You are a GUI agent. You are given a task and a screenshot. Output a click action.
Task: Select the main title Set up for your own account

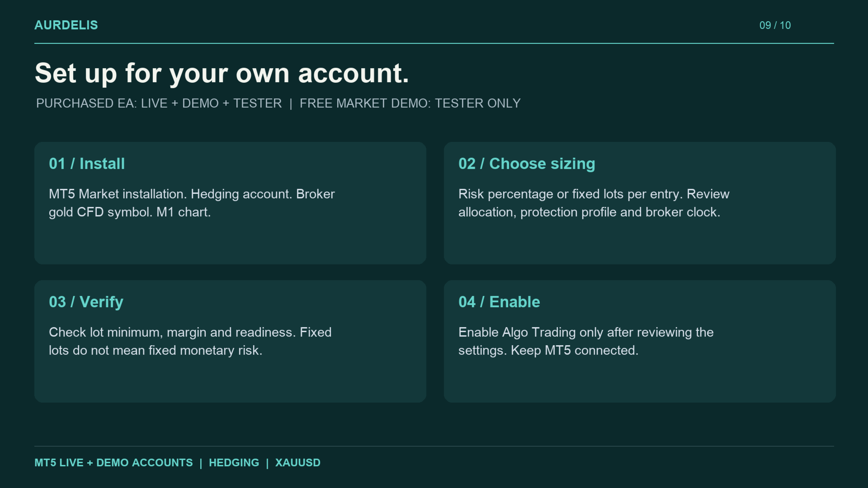222,73
